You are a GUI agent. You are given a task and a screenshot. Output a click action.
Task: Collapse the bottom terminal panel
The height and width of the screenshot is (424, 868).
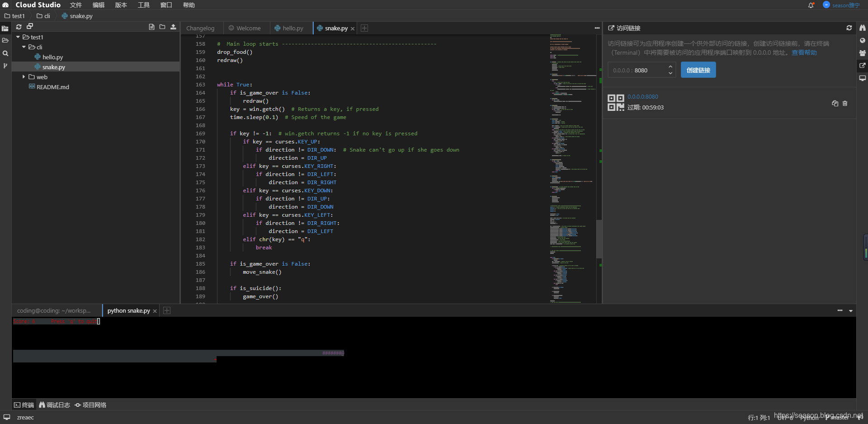[851, 311]
